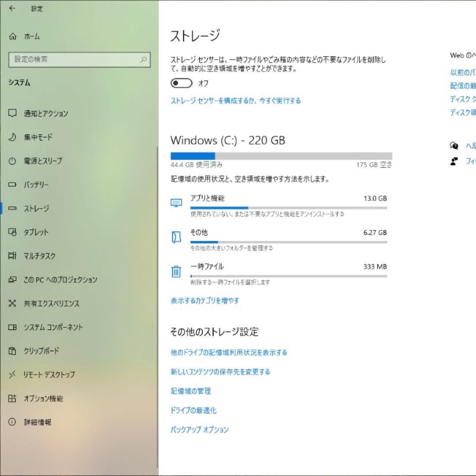Navigate back using the arrow icon

[12, 8]
